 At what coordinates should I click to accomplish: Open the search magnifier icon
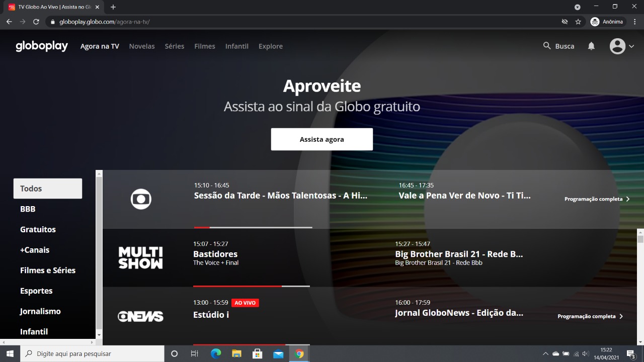point(547,46)
